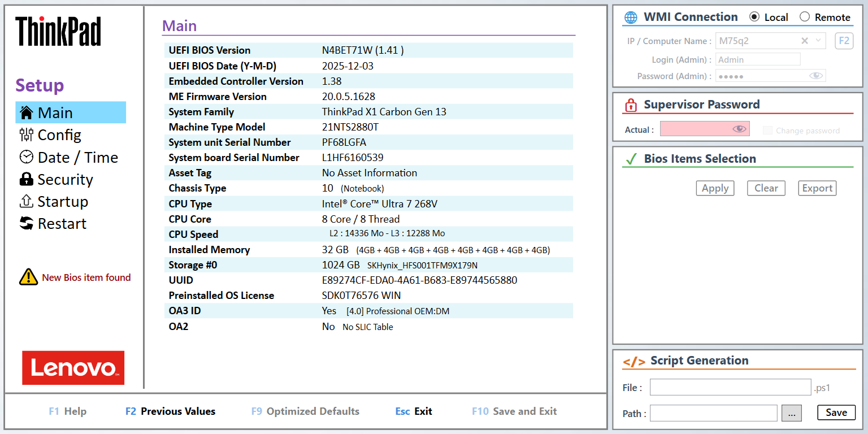
Task: Tick the Change password checkbox
Action: (x=767, y=131)
